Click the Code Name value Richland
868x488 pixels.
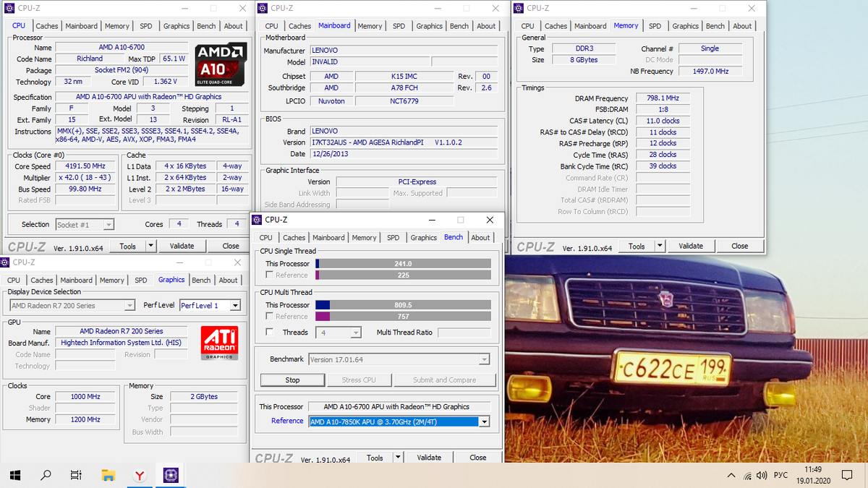pyautogui.click(x=90, y=59)
